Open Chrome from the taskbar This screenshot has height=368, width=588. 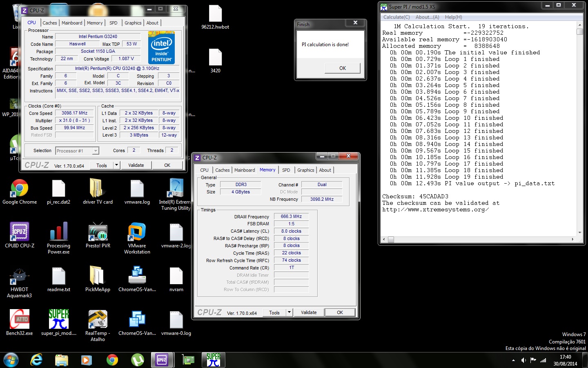tap(112, 360)
